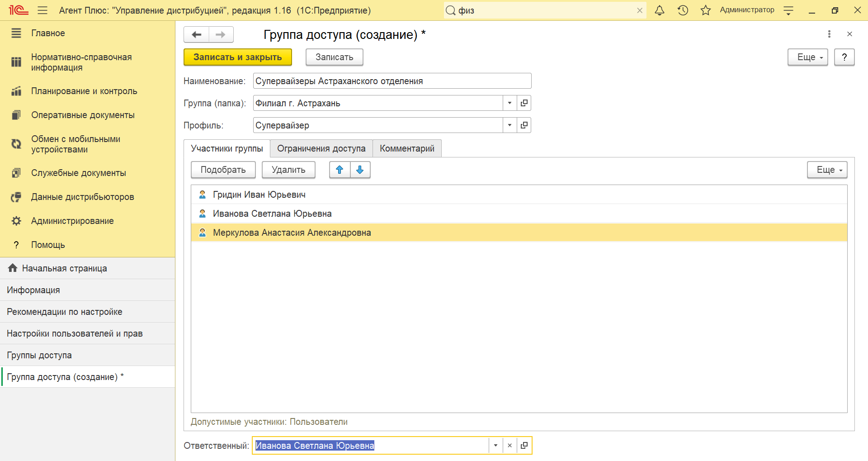Image resolution: width=868 pixels, height=461 pixels.
Task: Clear the Ответственный field value
Action: tap(510, 446)
